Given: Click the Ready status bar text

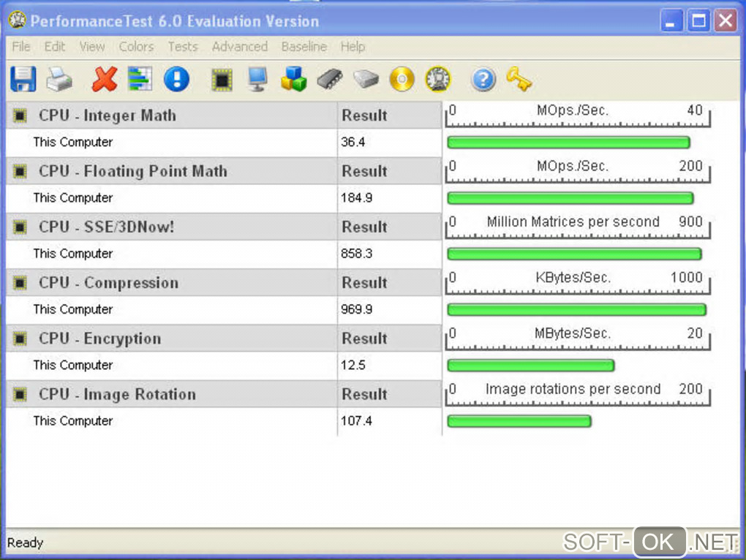Looking at the screenshot, I should click(x=25, y=542).
